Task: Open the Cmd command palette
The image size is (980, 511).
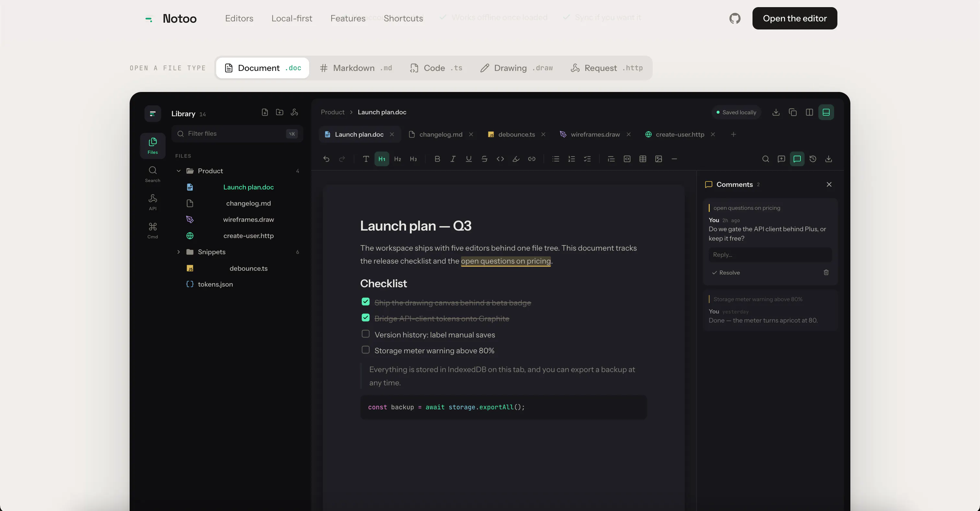Action: [153, 231]
